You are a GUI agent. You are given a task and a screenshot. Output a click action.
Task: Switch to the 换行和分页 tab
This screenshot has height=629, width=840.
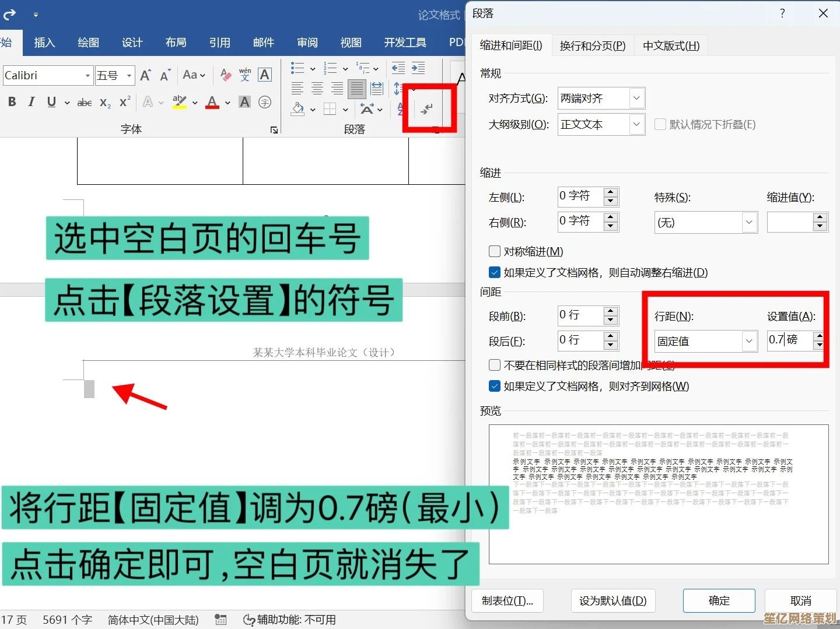[591, 45]
